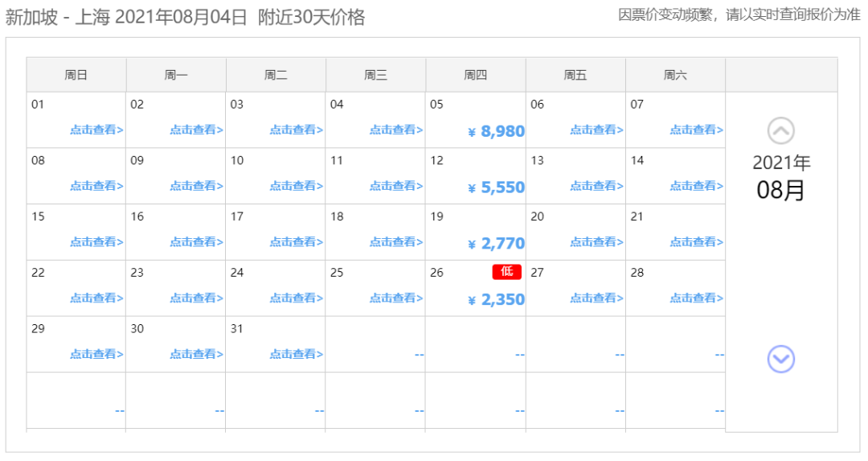Click the 08月 month label
Viewport: 868px width, 461px height.
pos(780,190)
